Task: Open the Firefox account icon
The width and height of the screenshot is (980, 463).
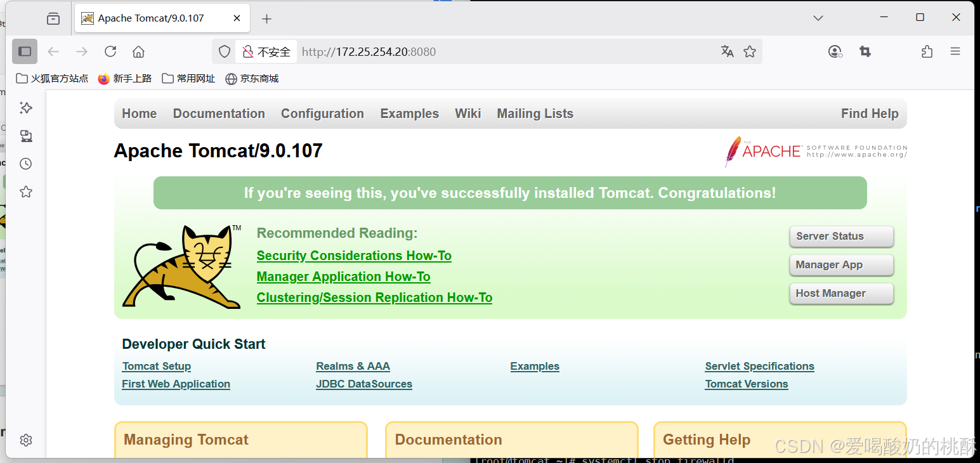Action: coord(835,51)
